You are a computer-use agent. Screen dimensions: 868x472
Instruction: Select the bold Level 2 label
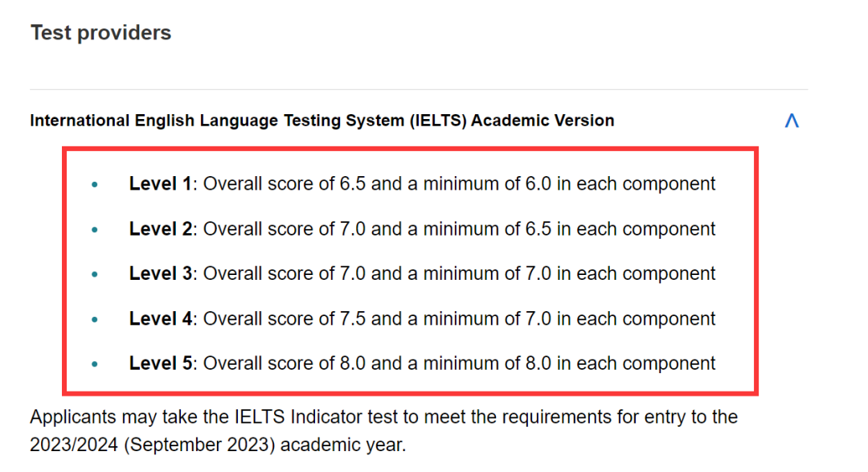160,229
